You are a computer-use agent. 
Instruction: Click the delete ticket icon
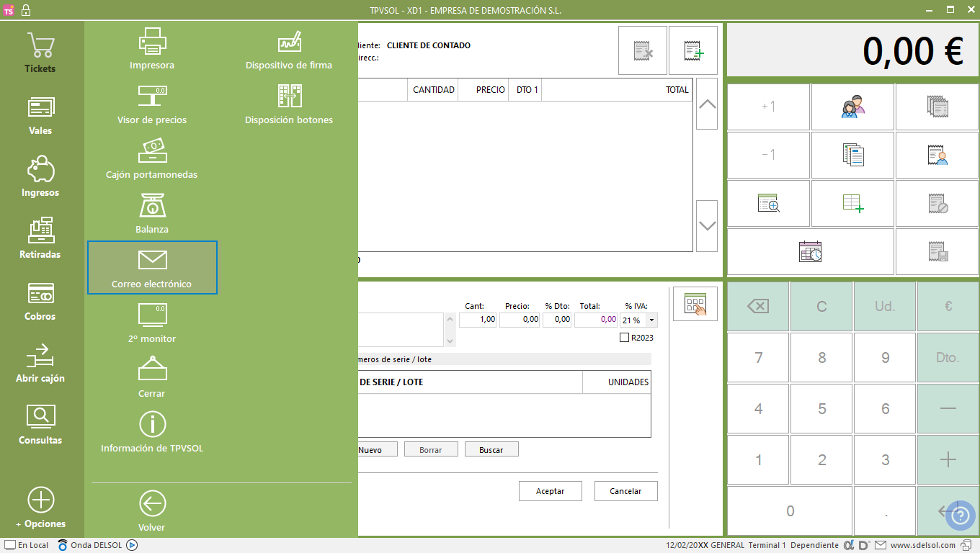tap(643, 50)
